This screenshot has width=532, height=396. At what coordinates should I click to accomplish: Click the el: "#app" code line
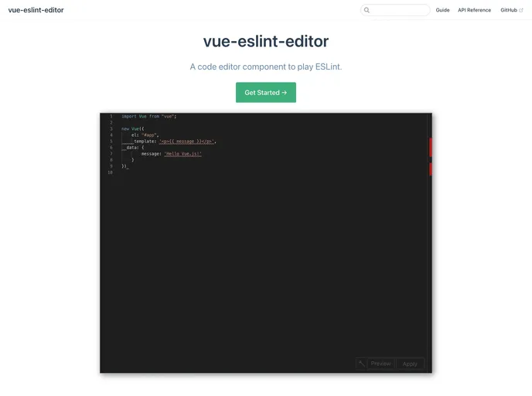coord(145,135)
